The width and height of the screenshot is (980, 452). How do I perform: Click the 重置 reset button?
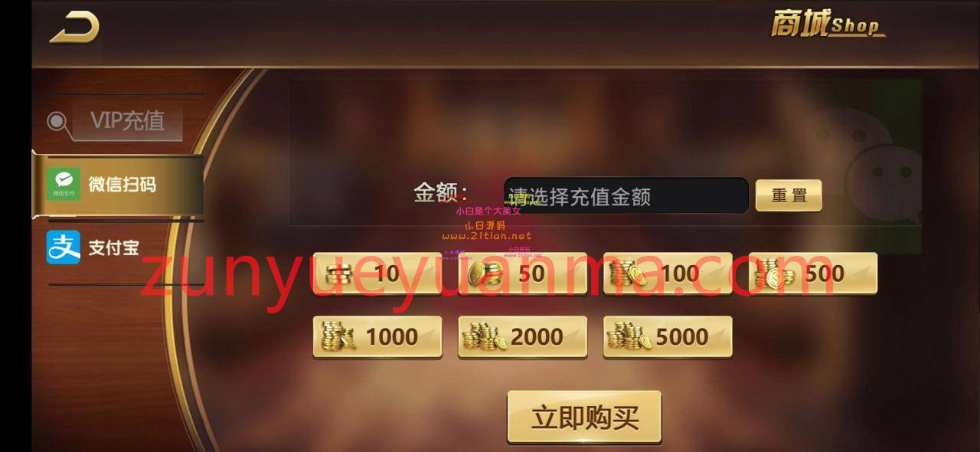[x=789, y=195]
